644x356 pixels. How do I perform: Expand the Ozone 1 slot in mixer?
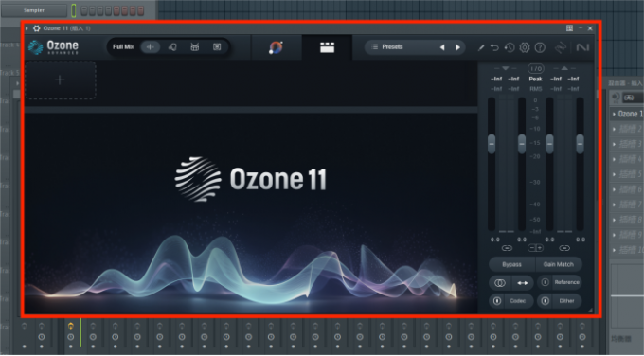pyautogui.click(x=614, y=115)
